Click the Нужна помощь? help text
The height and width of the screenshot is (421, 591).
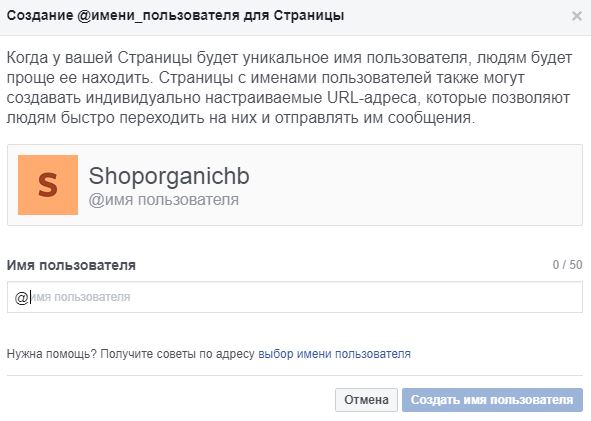52,354
